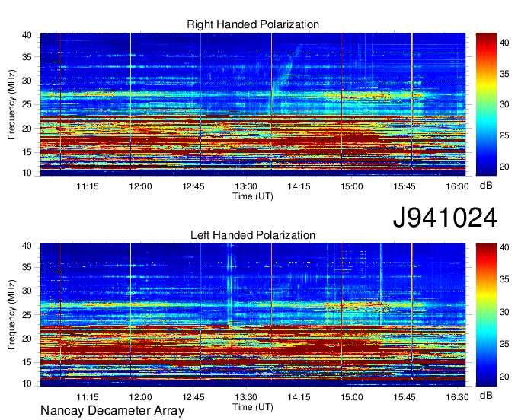The image size is (518, 420).
Task: Click the left-handed spectrogram plot area
Action: point(253,315)
